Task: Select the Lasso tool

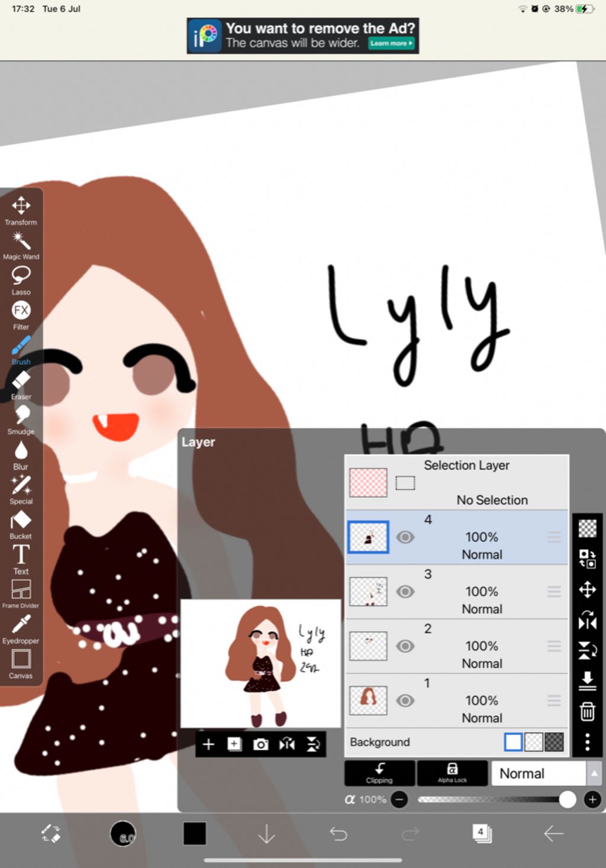Action: 21,280
